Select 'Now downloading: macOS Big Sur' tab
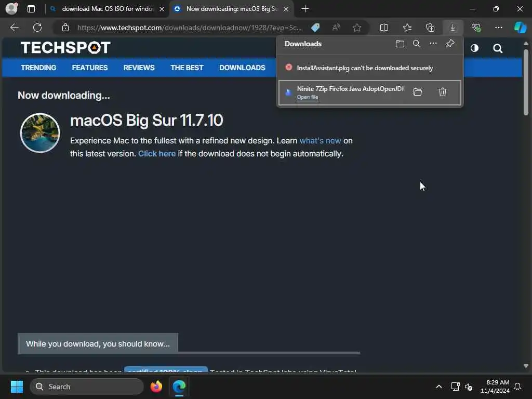The height and width of the screenshot is (399, 532). pos(231,9)
